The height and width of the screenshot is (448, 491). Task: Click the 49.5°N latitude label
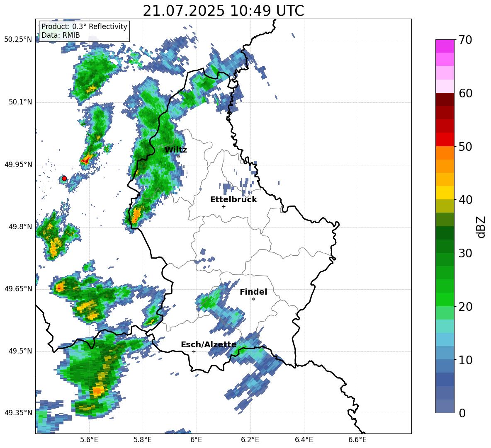pos(20,351)
